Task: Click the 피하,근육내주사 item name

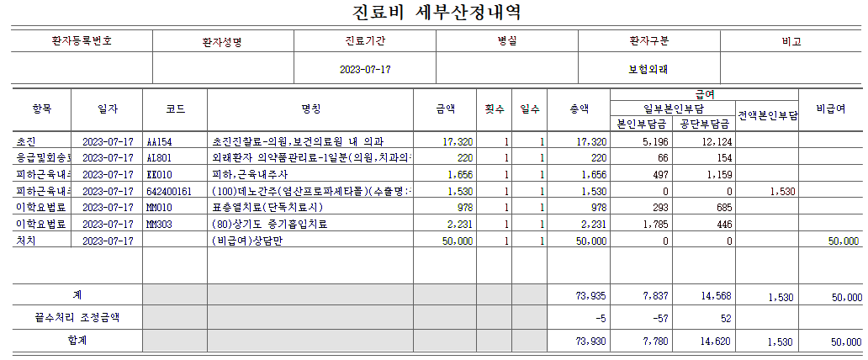Action: [x=251, y=175]
